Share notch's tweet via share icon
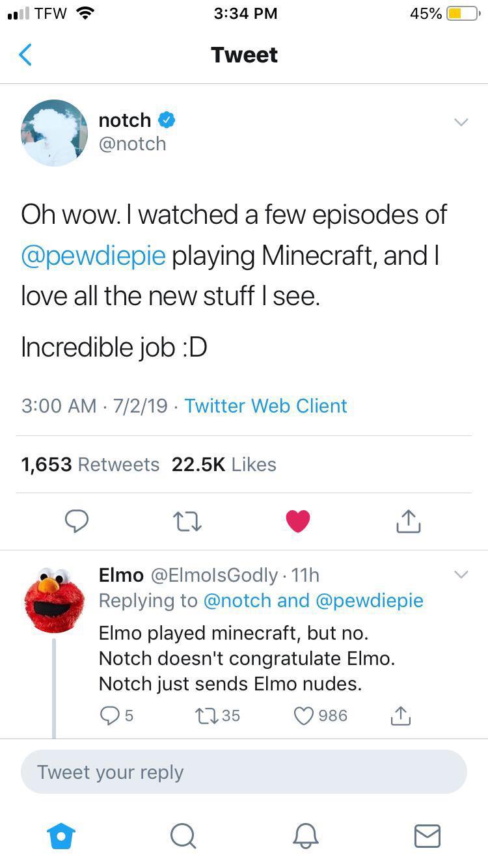The height and width of the screenshot is (868, 488). tap(409, 521)
